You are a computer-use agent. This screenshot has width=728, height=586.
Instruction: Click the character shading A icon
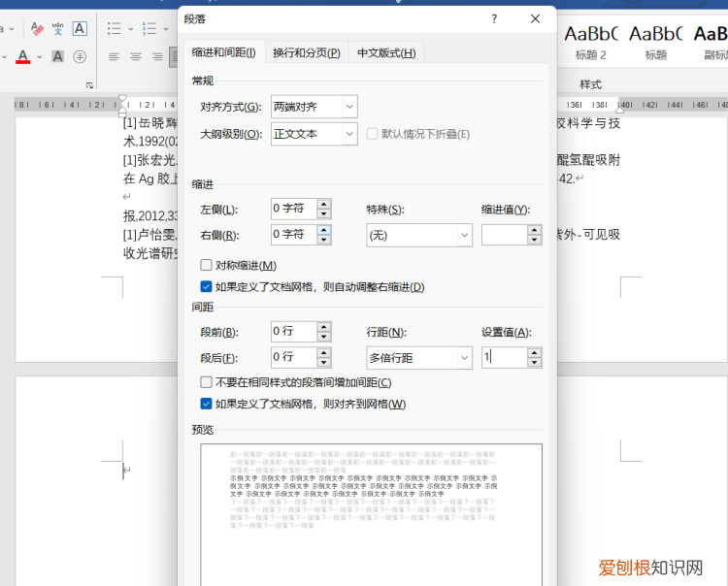click(x=57, y=56)
